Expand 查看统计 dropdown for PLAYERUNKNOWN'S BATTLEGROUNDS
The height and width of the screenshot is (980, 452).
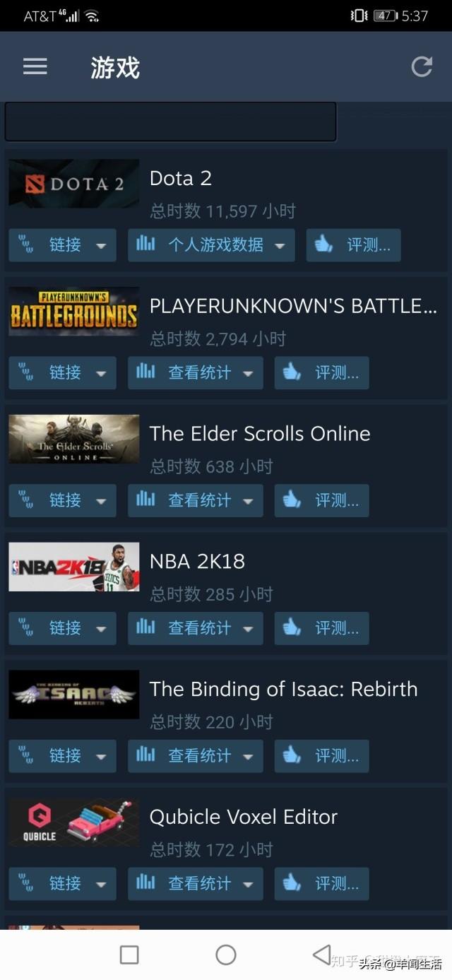[248, 374]
